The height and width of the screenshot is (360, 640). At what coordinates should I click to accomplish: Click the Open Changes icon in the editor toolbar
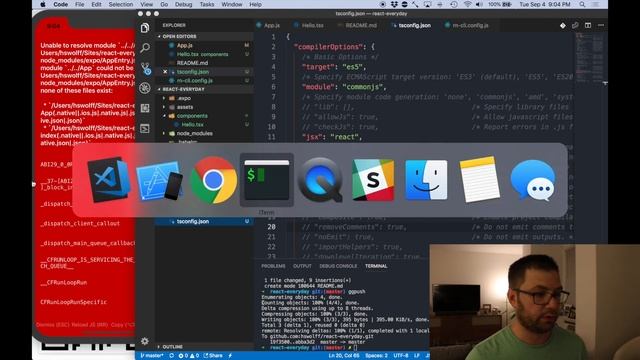click(x=575, y=25)
